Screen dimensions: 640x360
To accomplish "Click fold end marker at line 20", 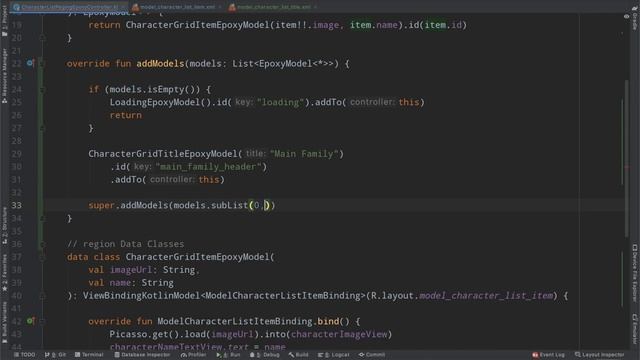I will coord(42,38).
